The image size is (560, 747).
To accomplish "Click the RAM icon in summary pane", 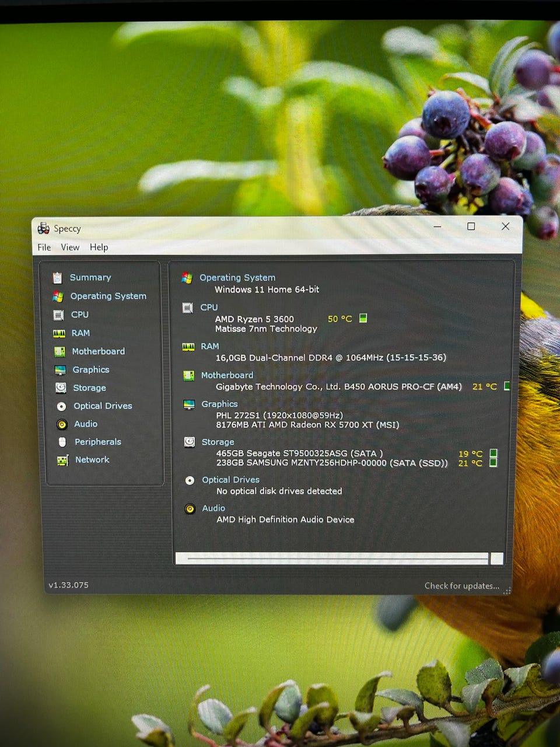I will [188, 347].
